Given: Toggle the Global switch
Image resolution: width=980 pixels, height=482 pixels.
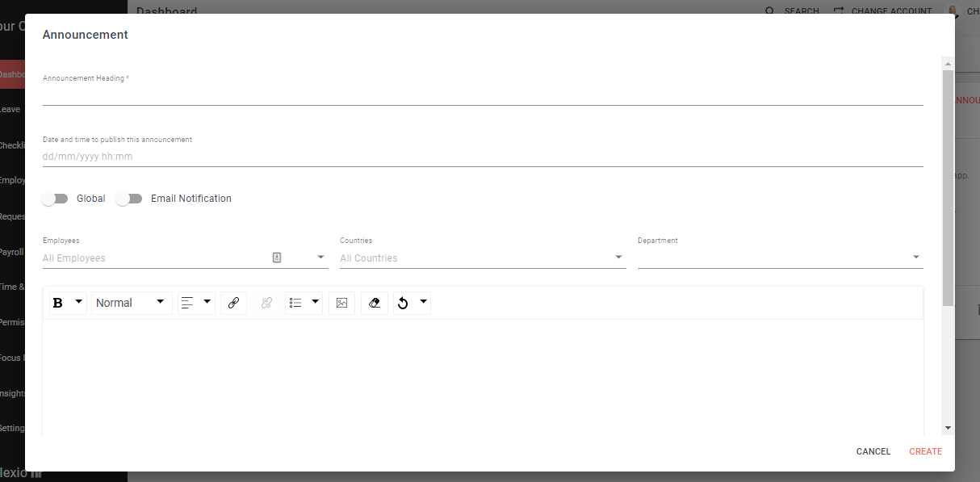Looking at the screenshot, I should click(x=56, y=199).
